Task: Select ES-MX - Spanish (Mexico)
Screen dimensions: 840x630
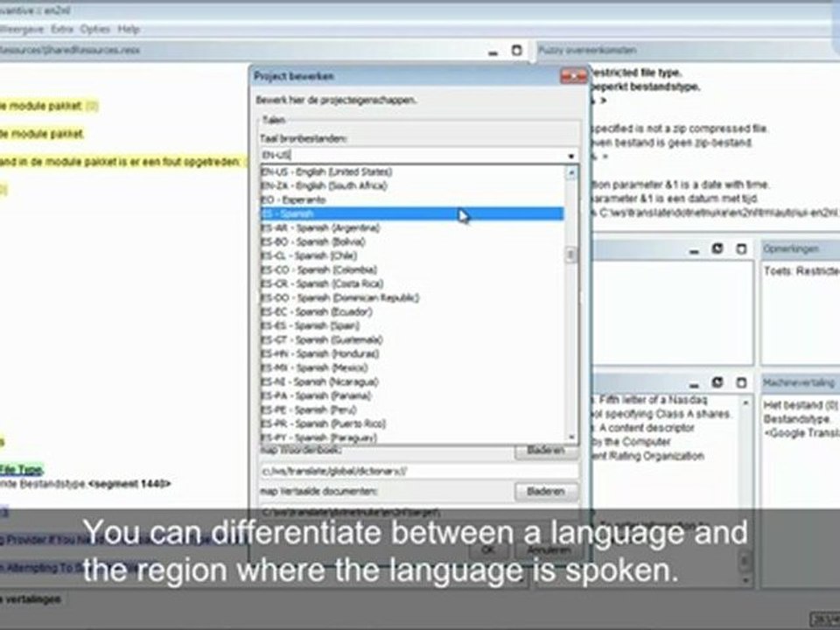Action: pos(411,367)
